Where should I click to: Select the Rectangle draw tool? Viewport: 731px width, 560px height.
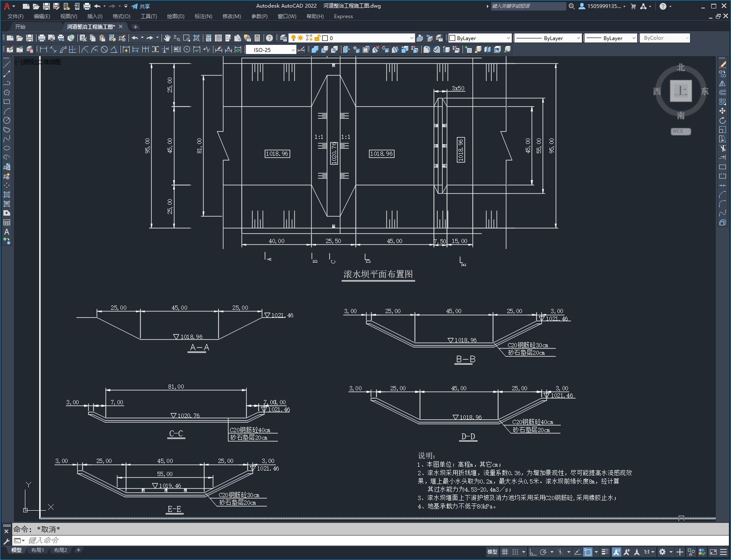7,102
